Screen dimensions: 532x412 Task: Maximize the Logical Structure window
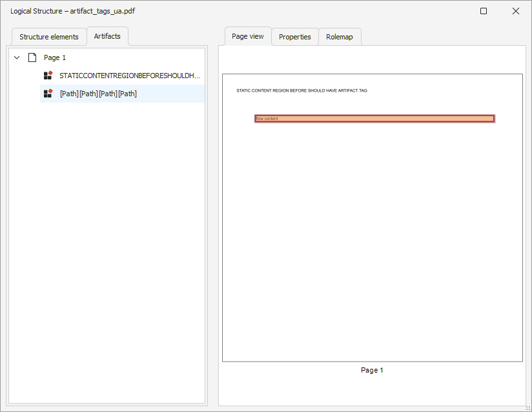[x=484, y=11]
